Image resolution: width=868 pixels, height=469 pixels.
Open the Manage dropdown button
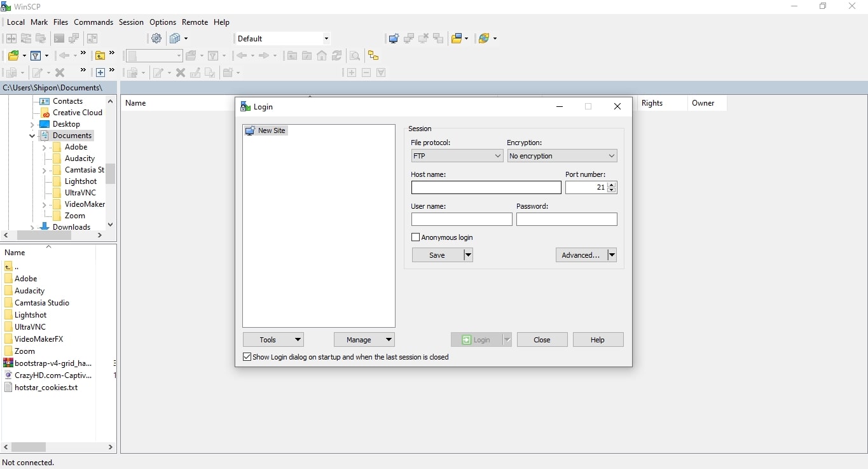364,340
